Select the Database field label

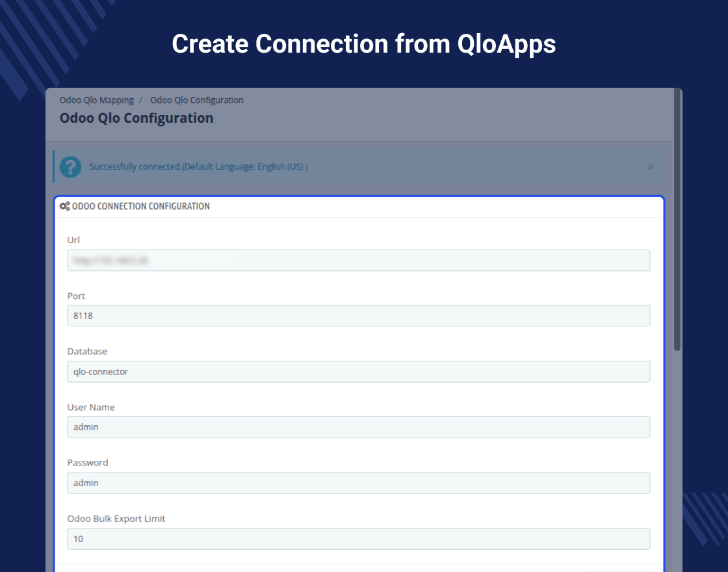pyautogui.click(x=87, y=352)
